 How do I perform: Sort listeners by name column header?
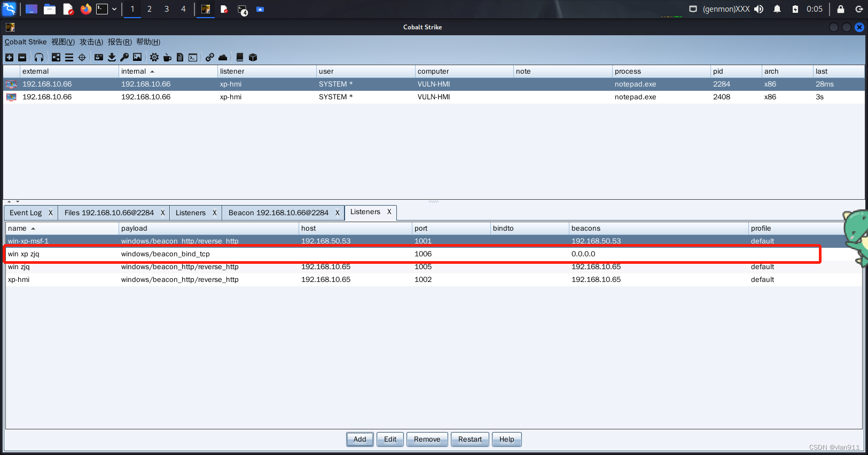click(x=62, y=229)
